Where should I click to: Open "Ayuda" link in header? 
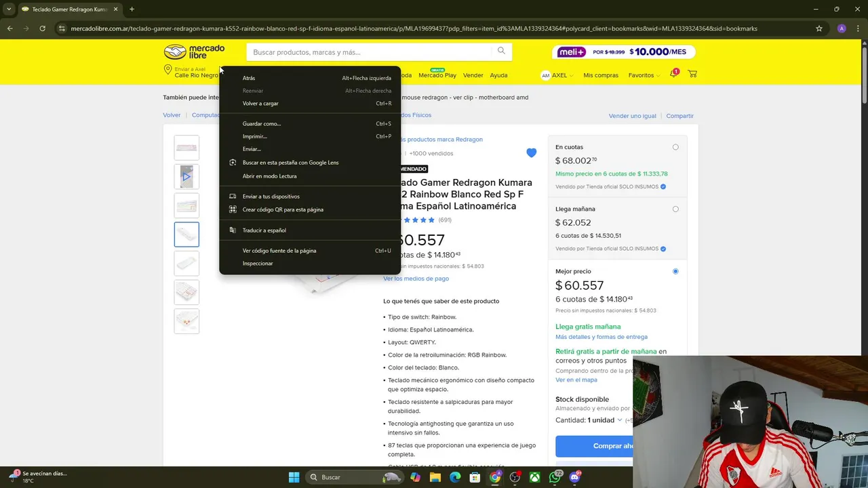[x=498, y=75]
